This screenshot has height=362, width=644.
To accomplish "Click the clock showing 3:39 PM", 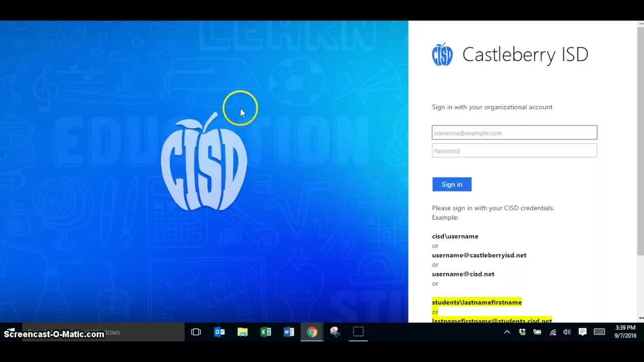I will click(x=625, y=328).
